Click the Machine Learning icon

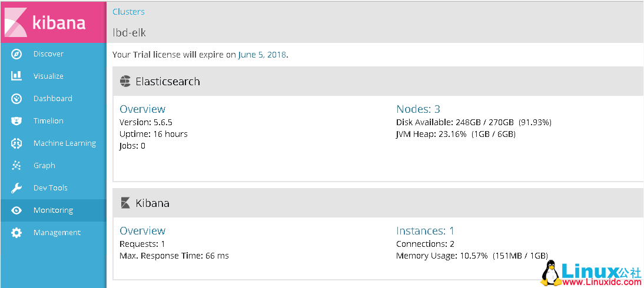pos(16,143)
